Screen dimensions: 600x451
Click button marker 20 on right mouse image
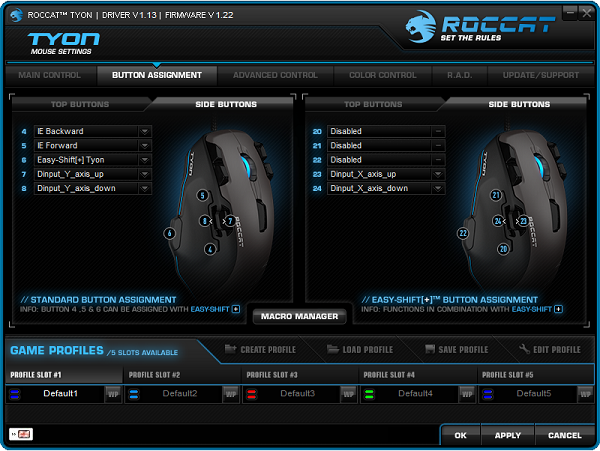pos(503,249)
